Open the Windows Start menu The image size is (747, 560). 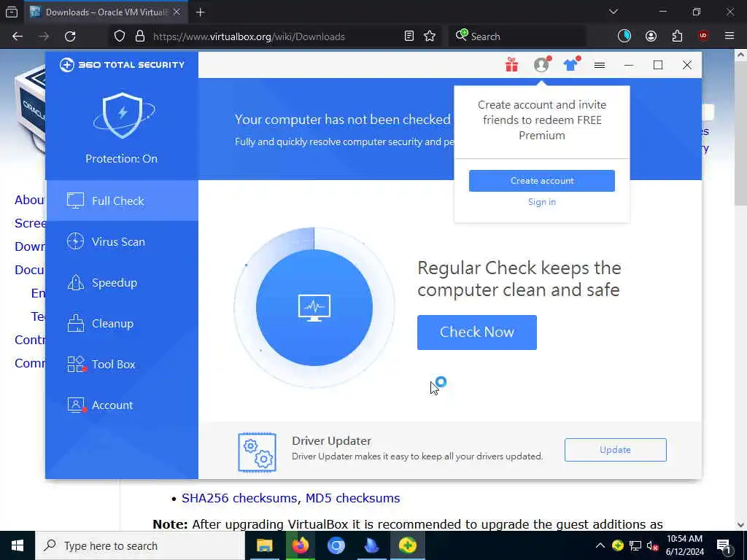point(18,545)
